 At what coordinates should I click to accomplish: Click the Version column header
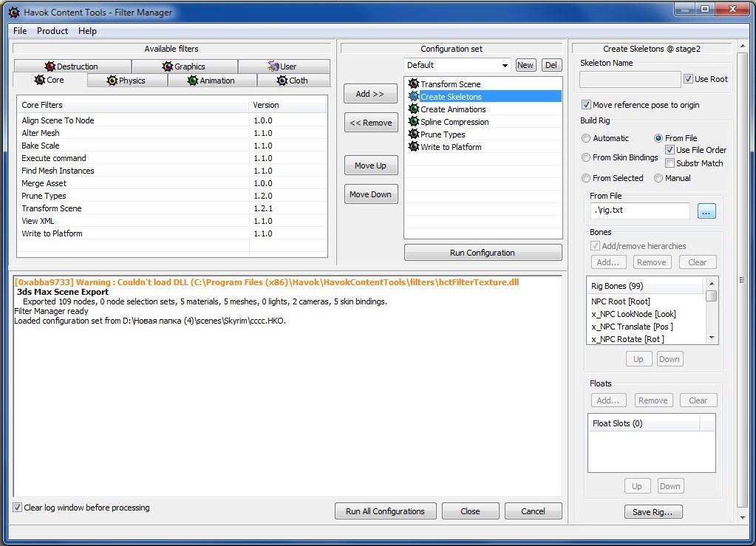coord(287,105)
